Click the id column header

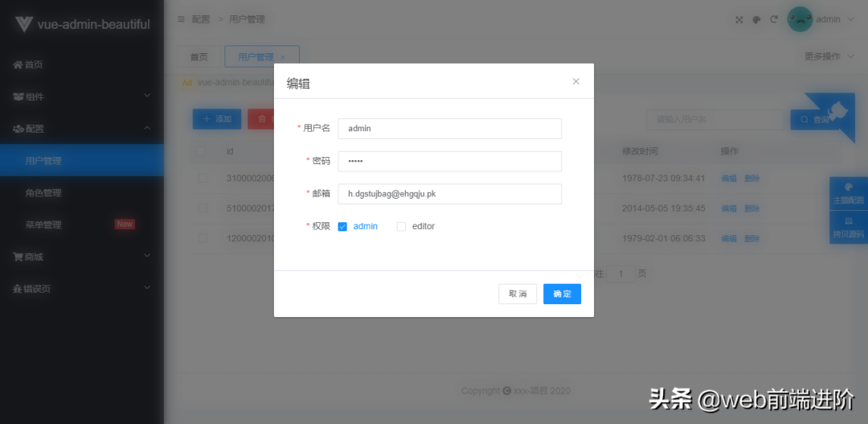[230, 151]
